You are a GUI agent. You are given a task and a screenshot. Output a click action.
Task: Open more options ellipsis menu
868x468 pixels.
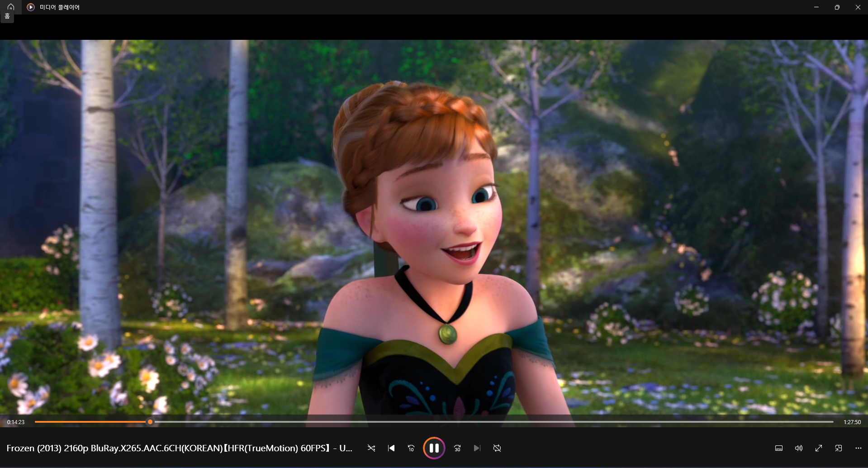click(859, 448)
